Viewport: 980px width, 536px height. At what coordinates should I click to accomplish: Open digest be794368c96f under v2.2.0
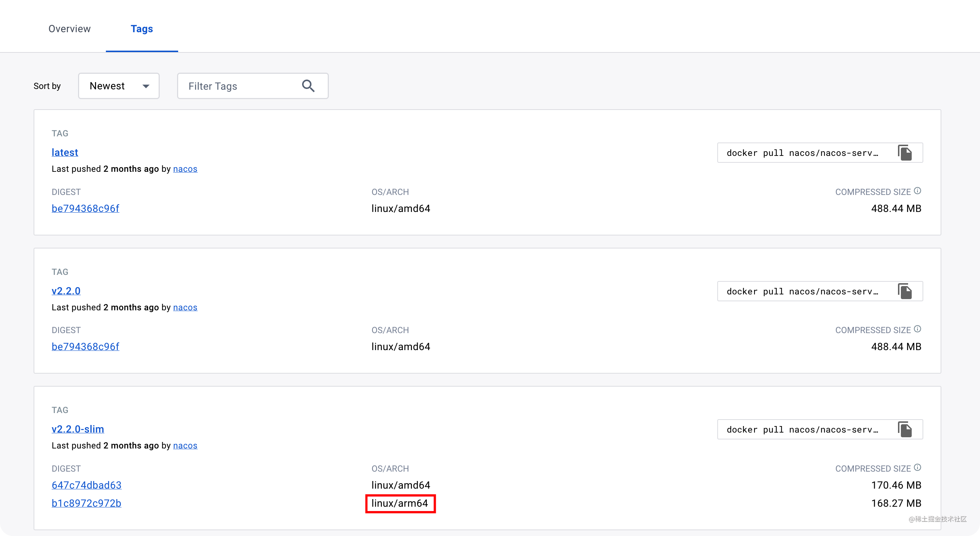(x=85, y=347)
